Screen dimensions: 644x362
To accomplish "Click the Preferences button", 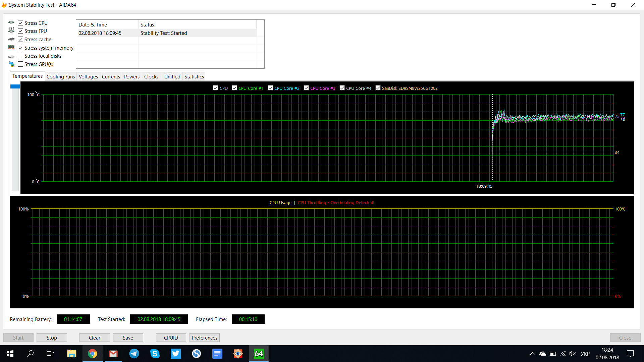I will pyautogui.click(x=204, y=338).
